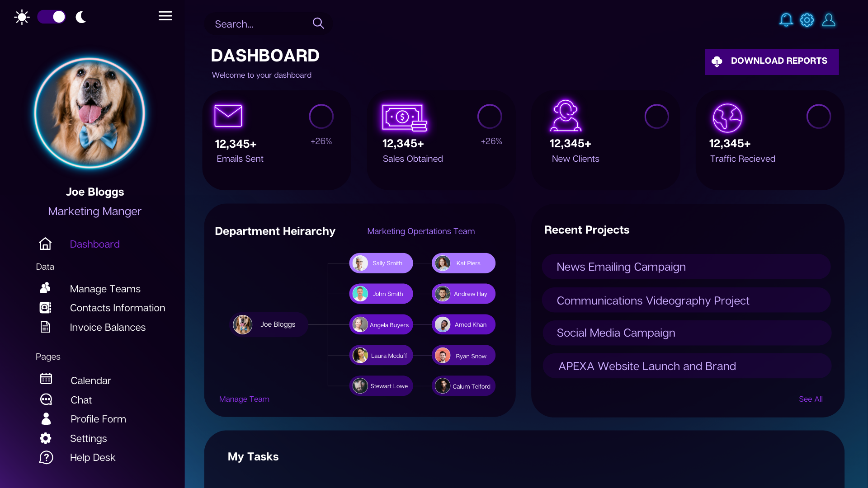Open Contacts Information page
The width and height of the screenshot is (868, 488).
coord(118,308)
